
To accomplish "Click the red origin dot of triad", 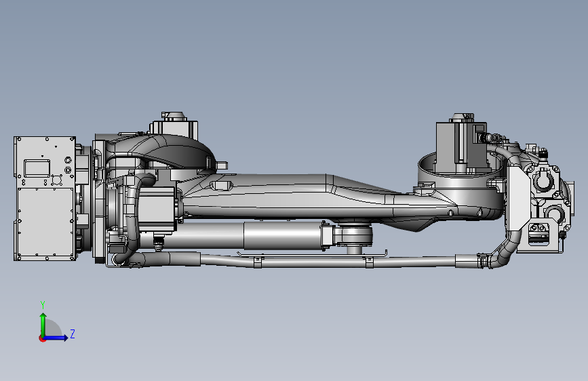I will (42, 338).
